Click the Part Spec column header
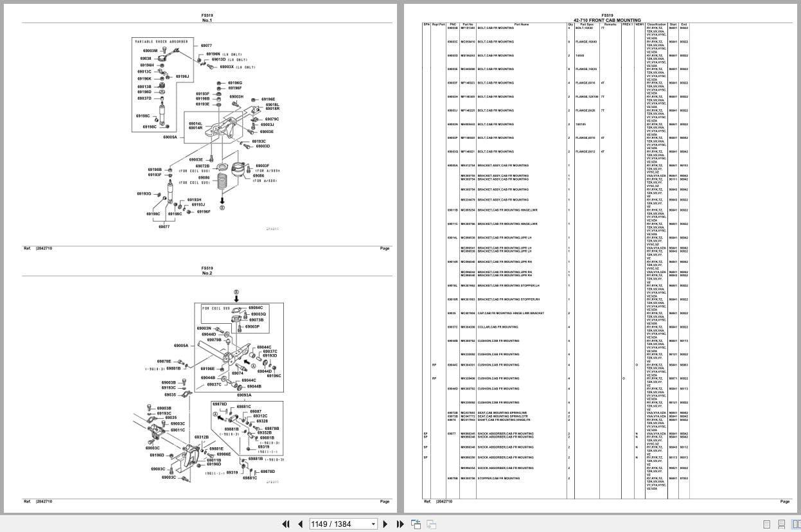Viewport: 801px width, 532px height. pyautogui.click(x=586, y=24)
